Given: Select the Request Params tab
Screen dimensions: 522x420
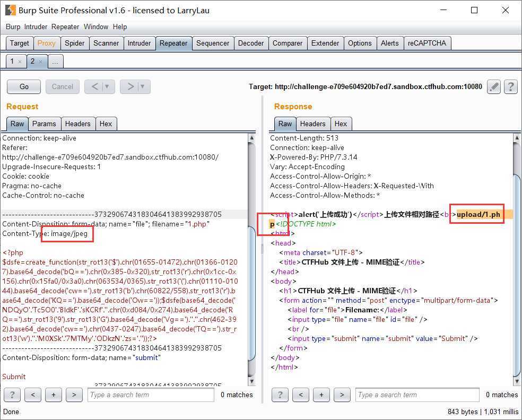Looking at the screenshot, I should 44,124.
